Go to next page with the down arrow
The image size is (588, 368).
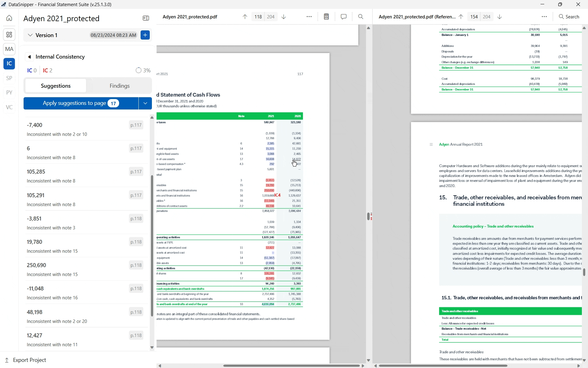tap(283, 17)
